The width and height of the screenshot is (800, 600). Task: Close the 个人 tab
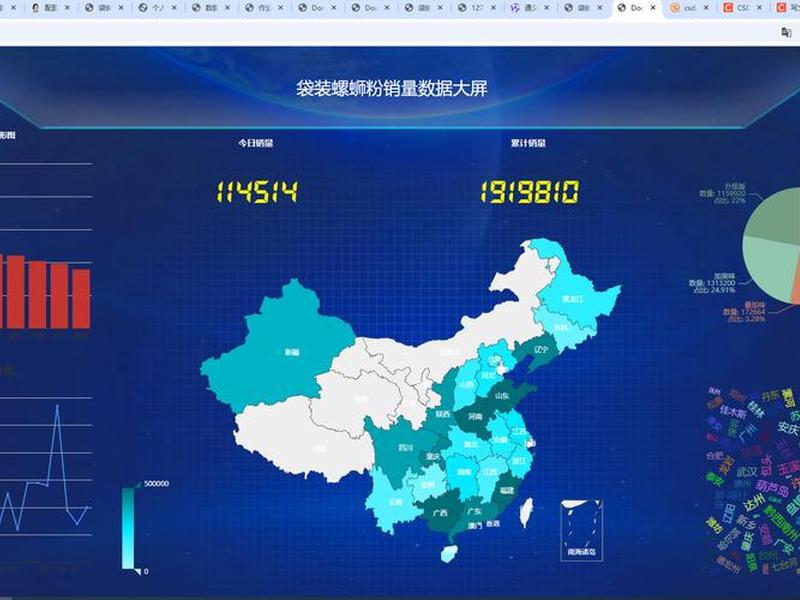174,8
